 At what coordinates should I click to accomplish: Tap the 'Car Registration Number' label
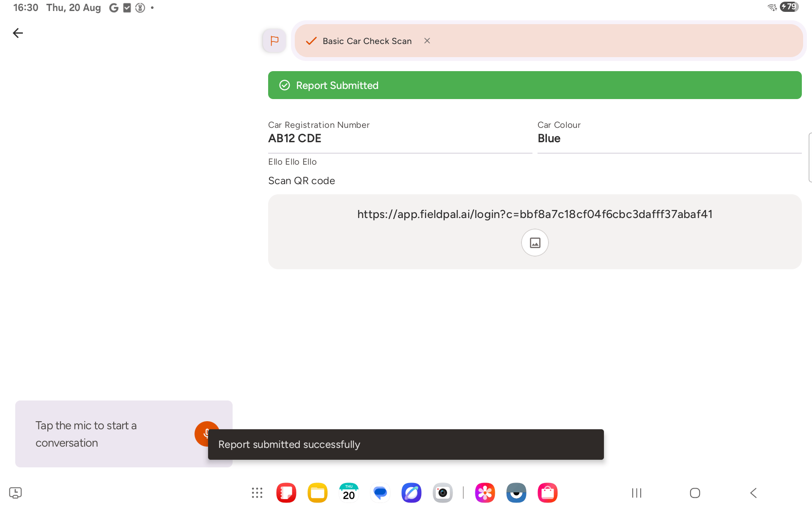click(x=319, y=125)
